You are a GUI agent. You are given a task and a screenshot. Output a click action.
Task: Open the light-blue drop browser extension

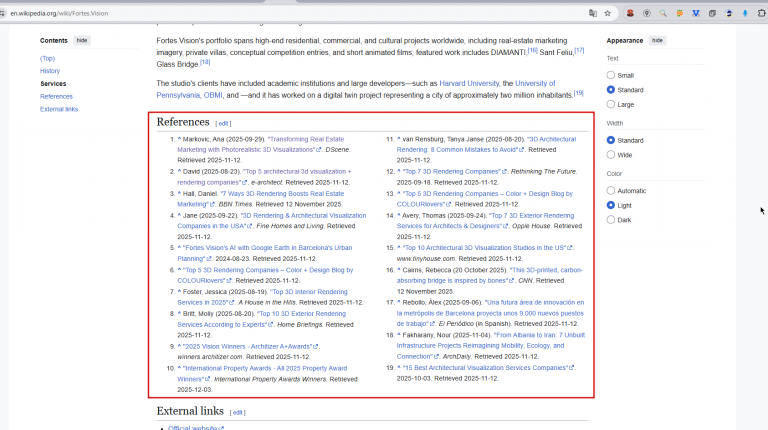click(x=745, y=13)
